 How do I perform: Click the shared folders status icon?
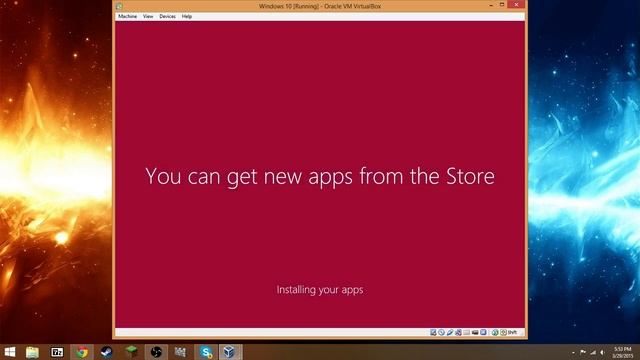pos(467,332)
